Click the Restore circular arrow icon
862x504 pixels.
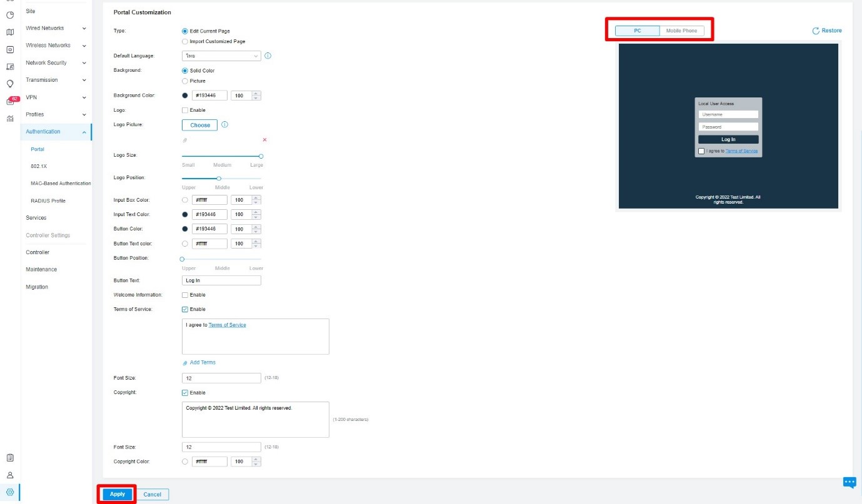(x=816, y=31)
